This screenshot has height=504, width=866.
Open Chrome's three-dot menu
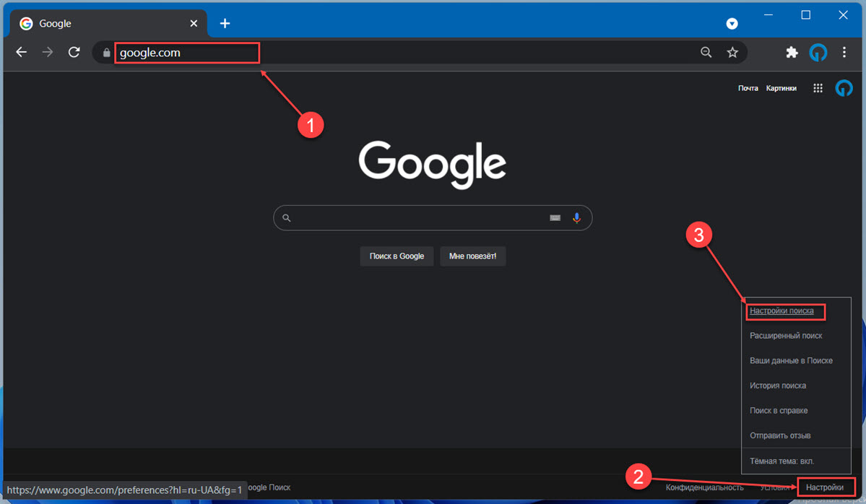[844, 53]
